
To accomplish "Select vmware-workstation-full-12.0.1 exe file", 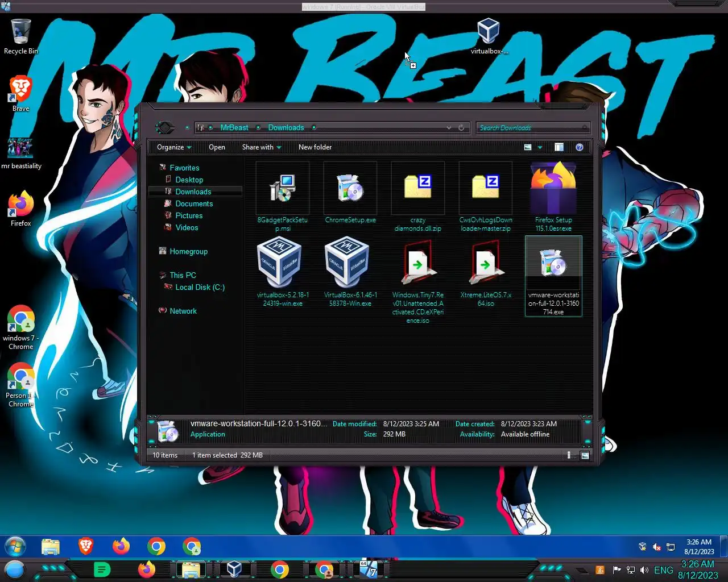I will click(553, 276).
